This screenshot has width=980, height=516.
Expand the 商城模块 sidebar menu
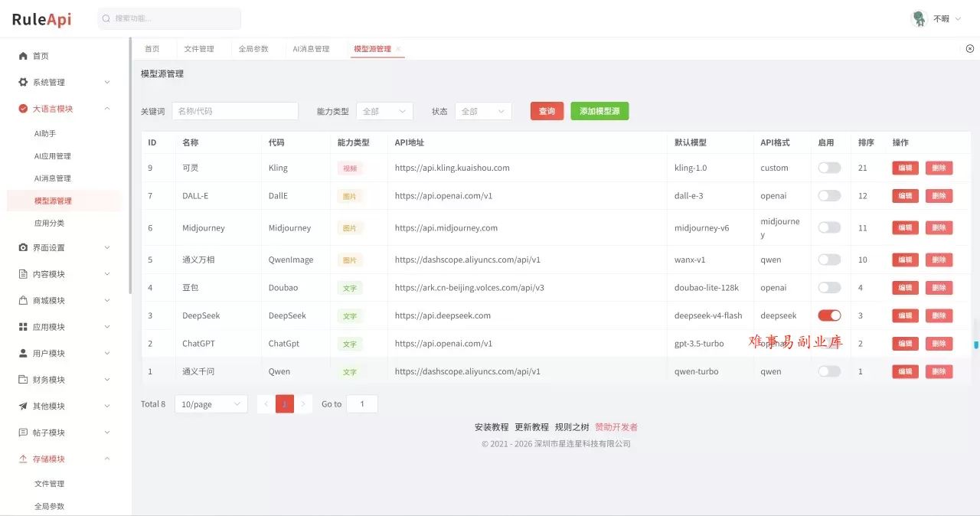64,300
